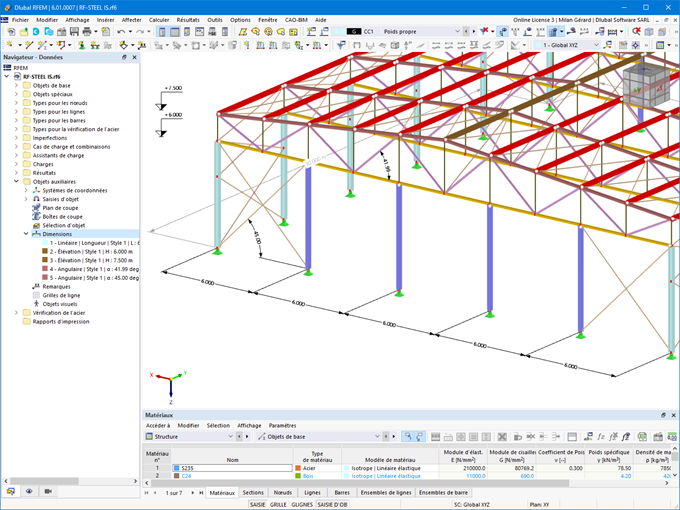The width and height of the screenshot is (680, 510).
Task: Open the Calculer menu
Action: click(x=159, y=20)
